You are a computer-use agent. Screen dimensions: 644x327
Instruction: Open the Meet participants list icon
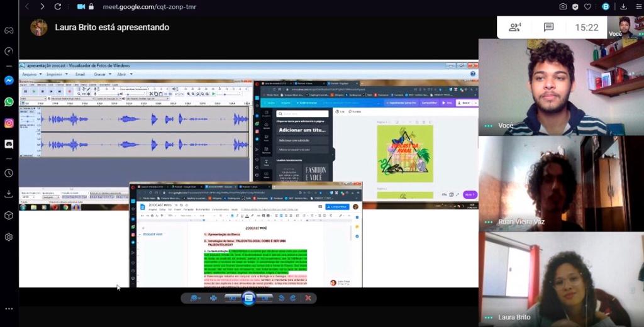point(515,27)
